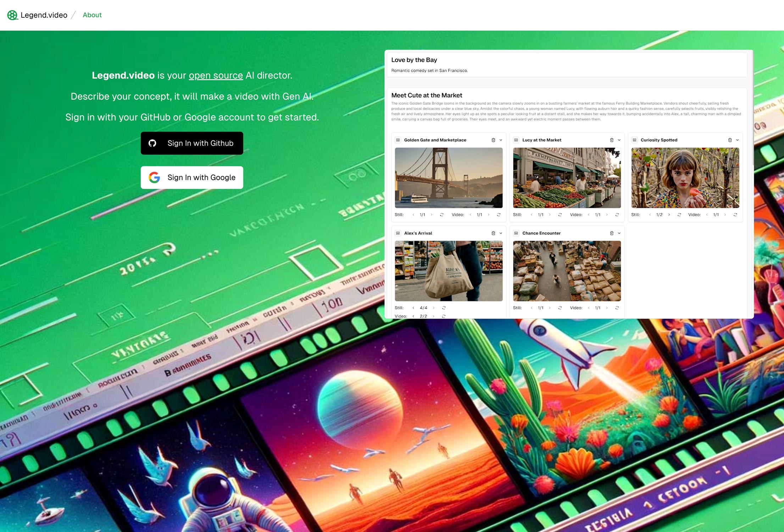Regenerate still for Golden Gate and Marketplace
The width and height of the screenshot is (784, 532).
pyautogui.click(x=441, y=215)
